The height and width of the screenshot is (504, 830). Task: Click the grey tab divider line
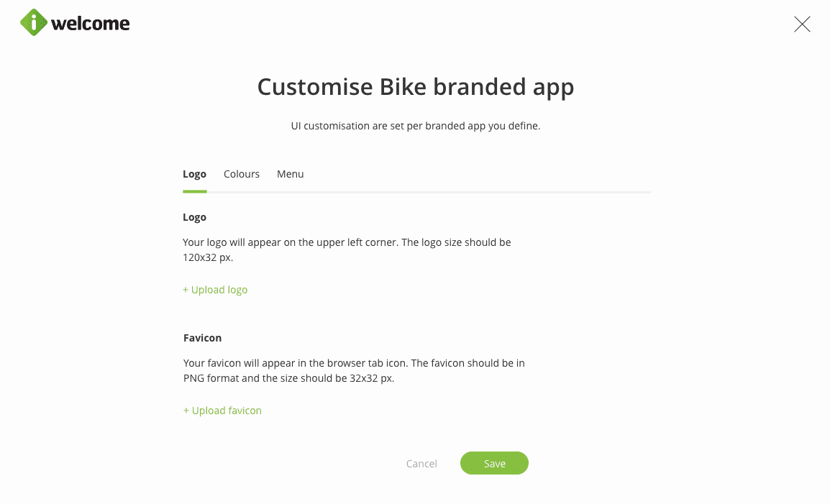tap(432, 192)
